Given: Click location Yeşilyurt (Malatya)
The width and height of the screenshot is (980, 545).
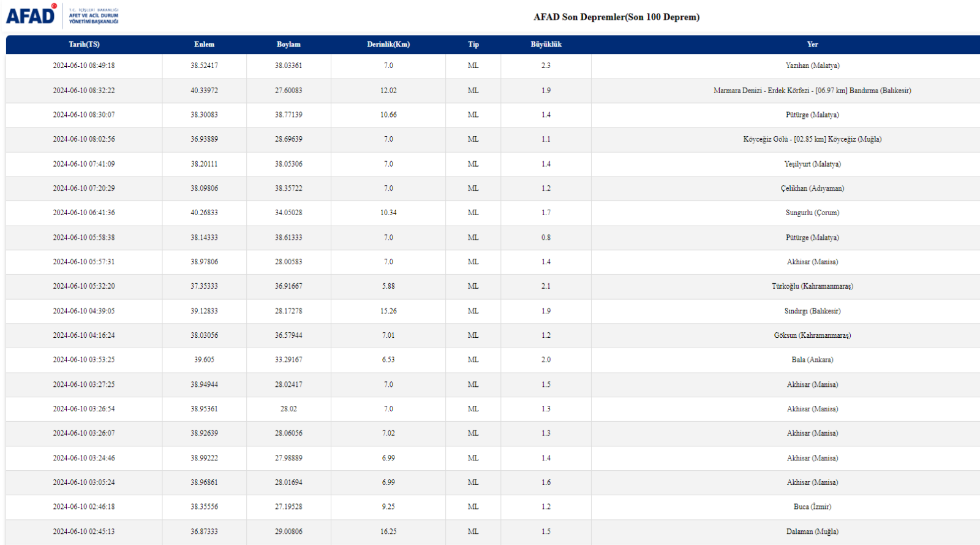Looking at the screenshot, I should tap(812, 164).
